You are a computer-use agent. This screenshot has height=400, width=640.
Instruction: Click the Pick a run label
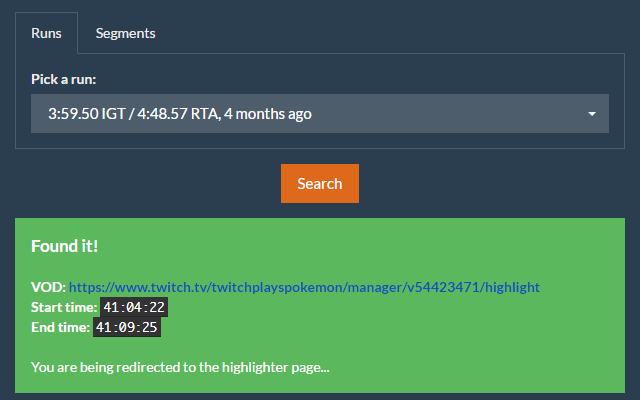(x=64, y=79)
